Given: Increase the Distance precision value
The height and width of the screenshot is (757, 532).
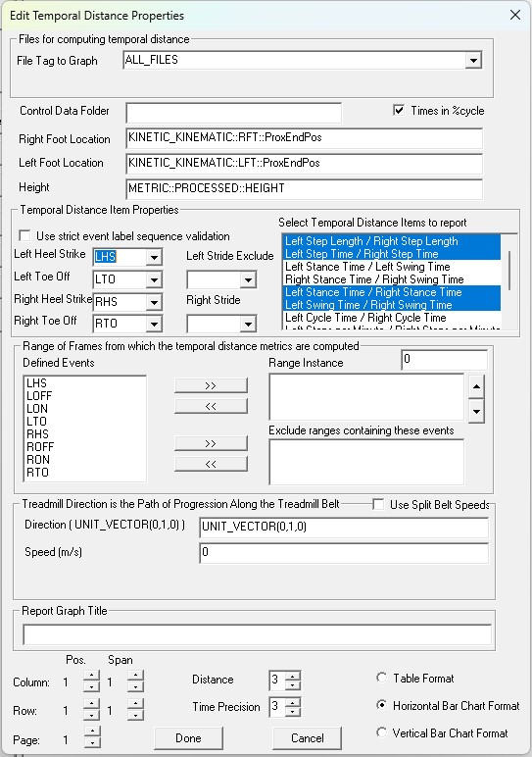Looking at the screenshot, I should 293,676.
